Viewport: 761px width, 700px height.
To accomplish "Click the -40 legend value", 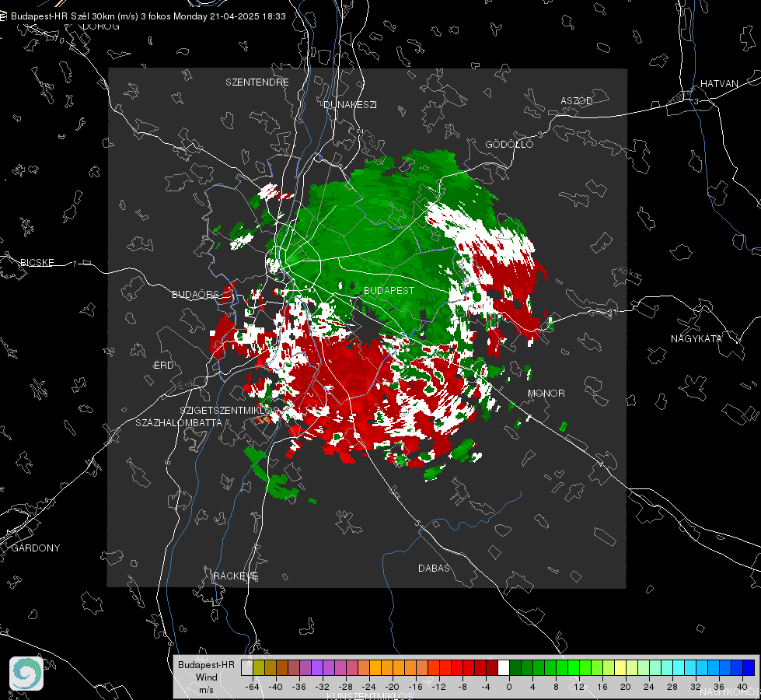I will coord(276,687).
